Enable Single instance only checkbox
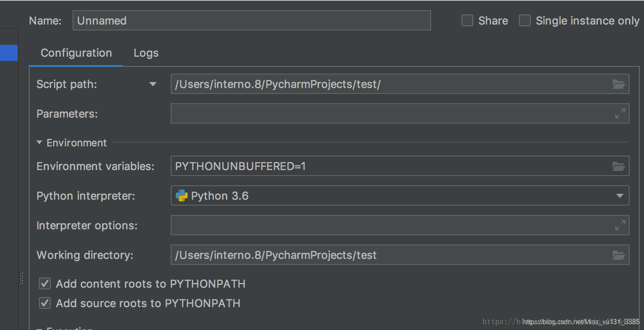Image resolution: width=644 pixels, height=330 pixels. (x=525, y=20)
